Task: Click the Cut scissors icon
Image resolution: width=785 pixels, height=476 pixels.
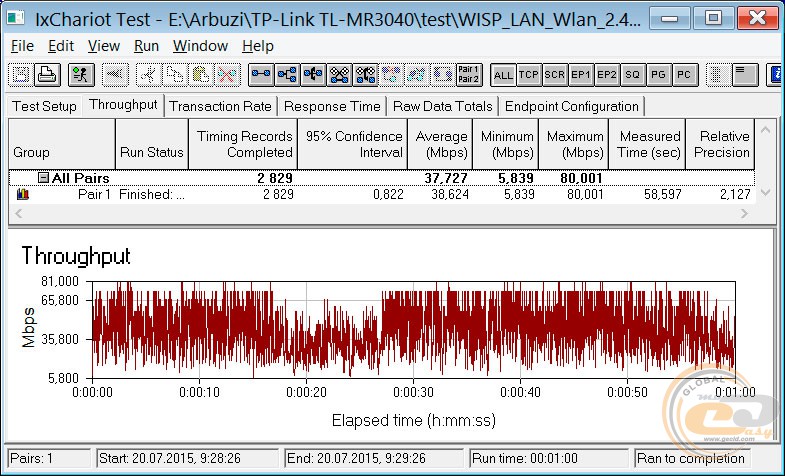Action: point(148,75)
